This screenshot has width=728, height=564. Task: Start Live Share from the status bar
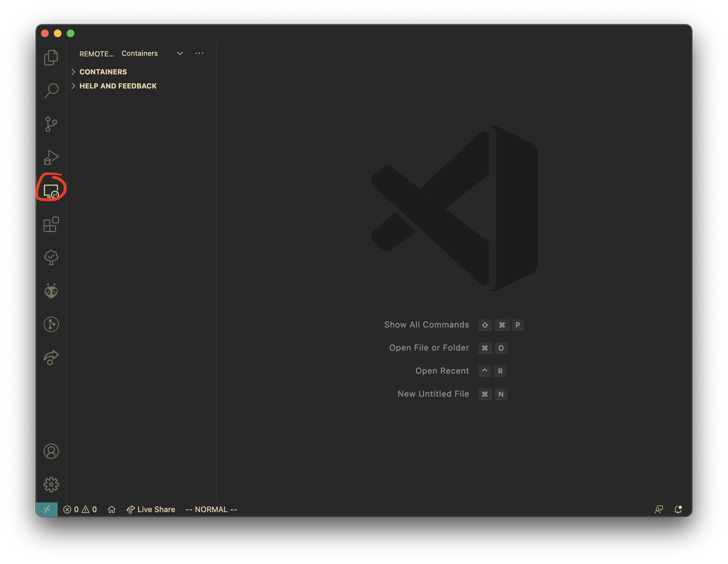151,509
